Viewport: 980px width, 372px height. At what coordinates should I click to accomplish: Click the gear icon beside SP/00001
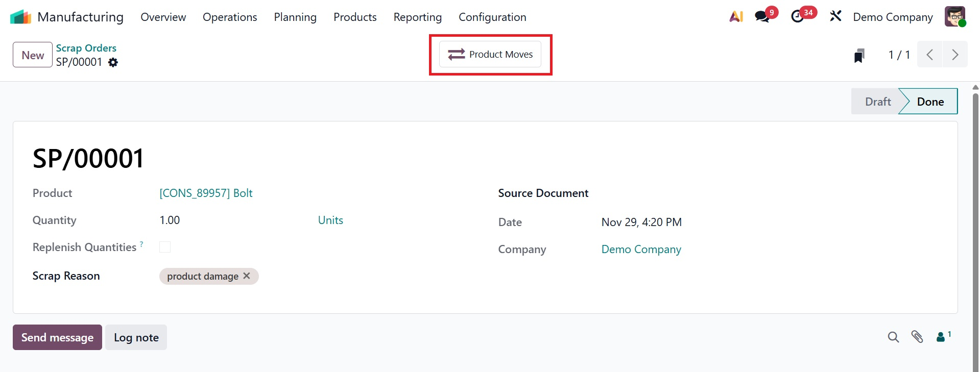(113, 62)
